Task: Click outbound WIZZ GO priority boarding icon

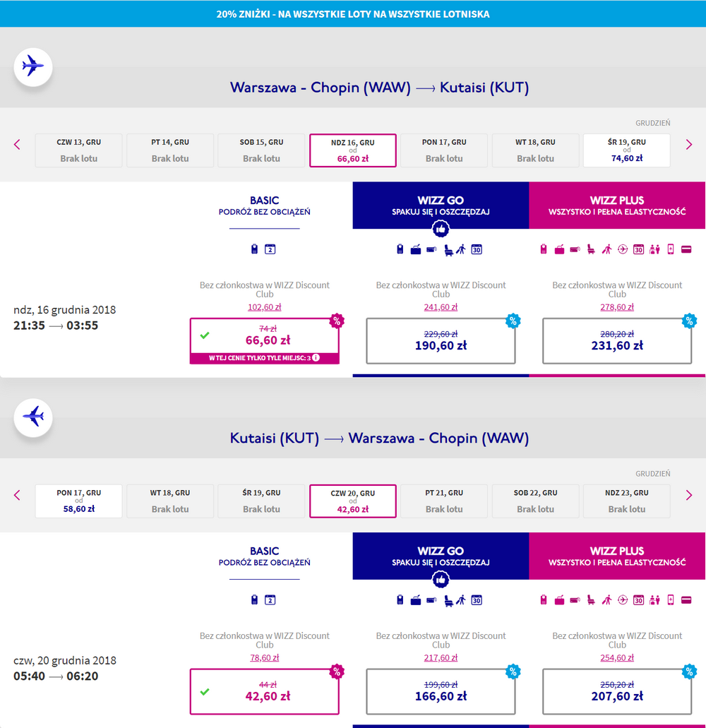Action: (x=461, y=250)
